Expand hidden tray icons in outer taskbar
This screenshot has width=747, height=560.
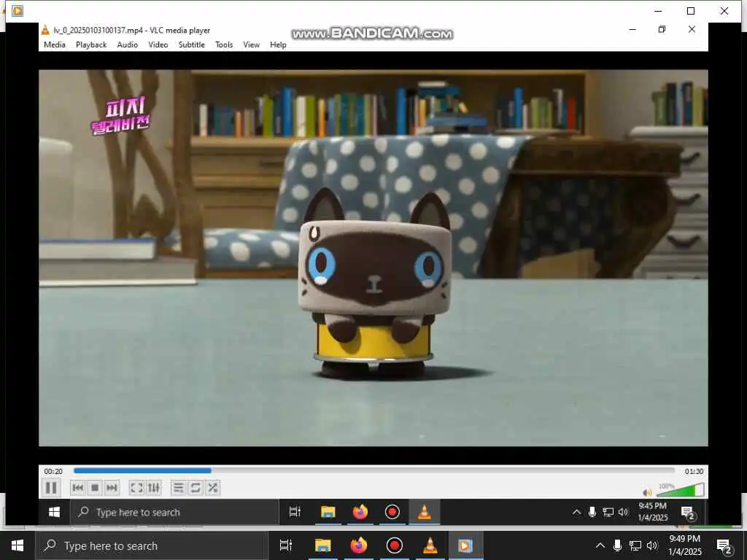600,545
